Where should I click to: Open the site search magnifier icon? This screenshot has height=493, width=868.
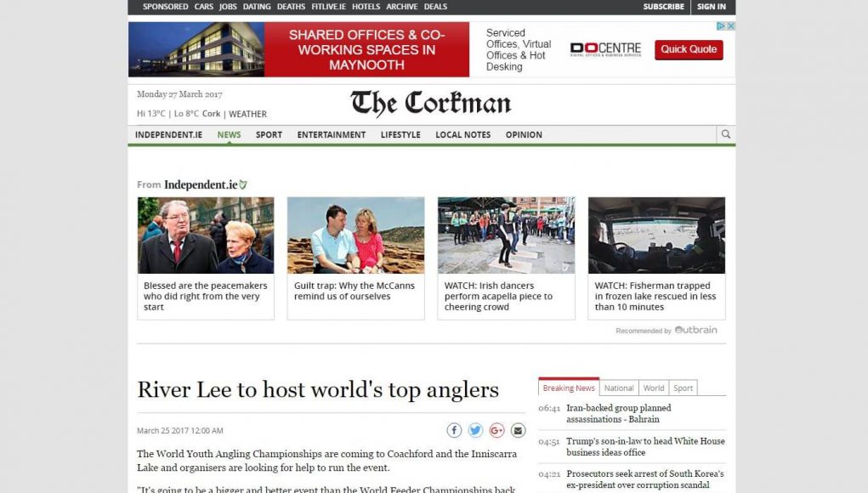point(726,134)
